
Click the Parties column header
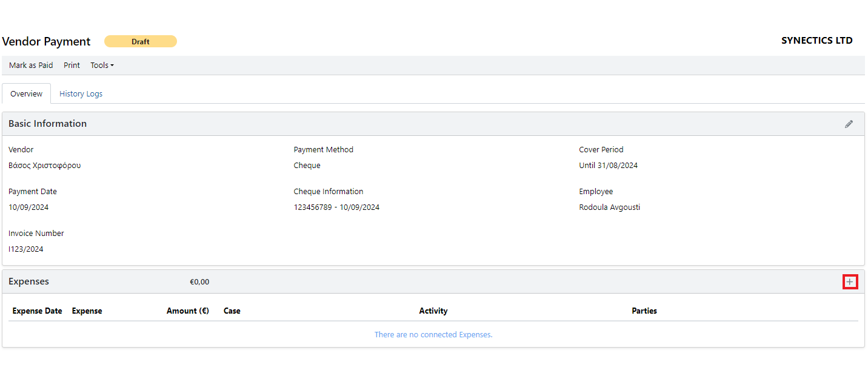[x=644, y=311]
